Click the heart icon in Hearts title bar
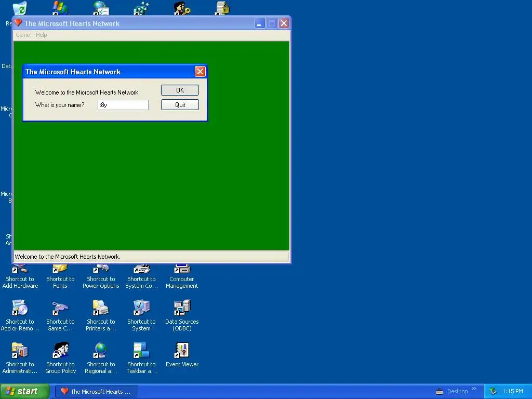Screen dimensions: 532x399 18,23
